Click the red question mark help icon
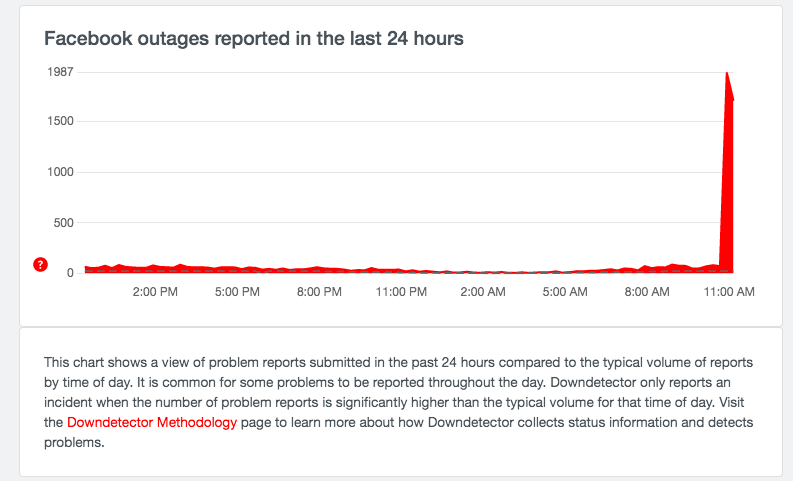The width and height of the screenshot is (793, 481). point(40,264)
